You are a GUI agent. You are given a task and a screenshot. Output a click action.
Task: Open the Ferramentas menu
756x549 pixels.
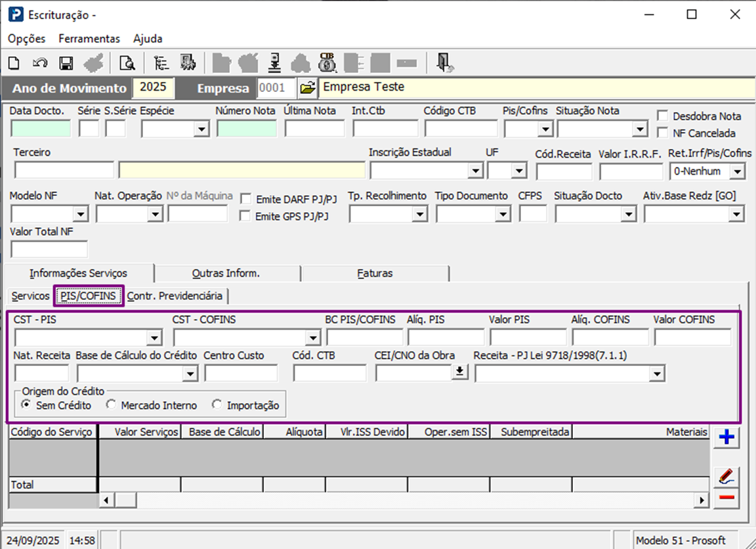tap(89, 39)
